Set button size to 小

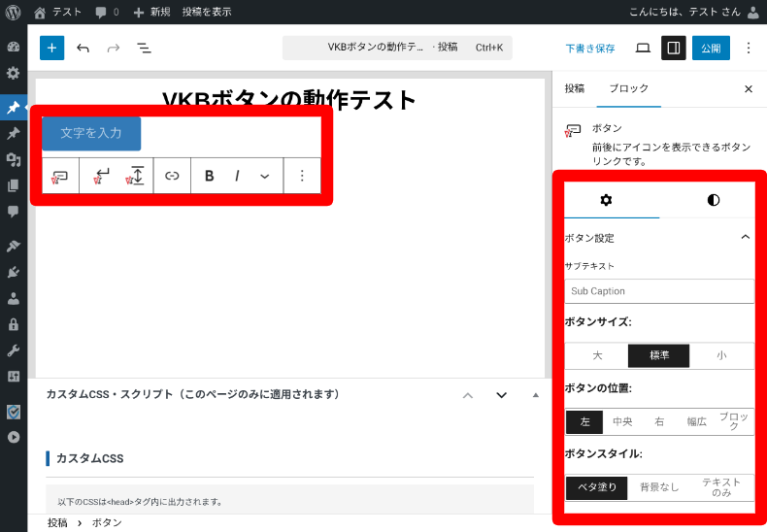[x=721, y=355]
